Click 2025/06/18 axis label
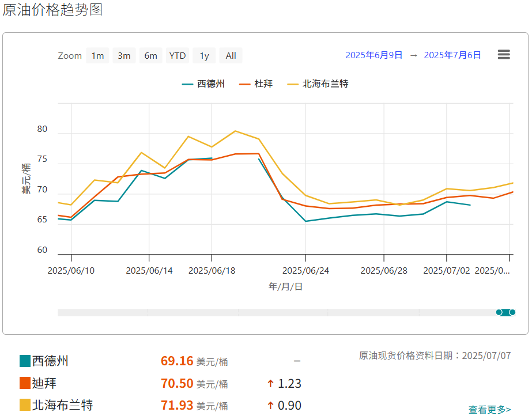Screen dimensions: 532x416 point(212,271)
